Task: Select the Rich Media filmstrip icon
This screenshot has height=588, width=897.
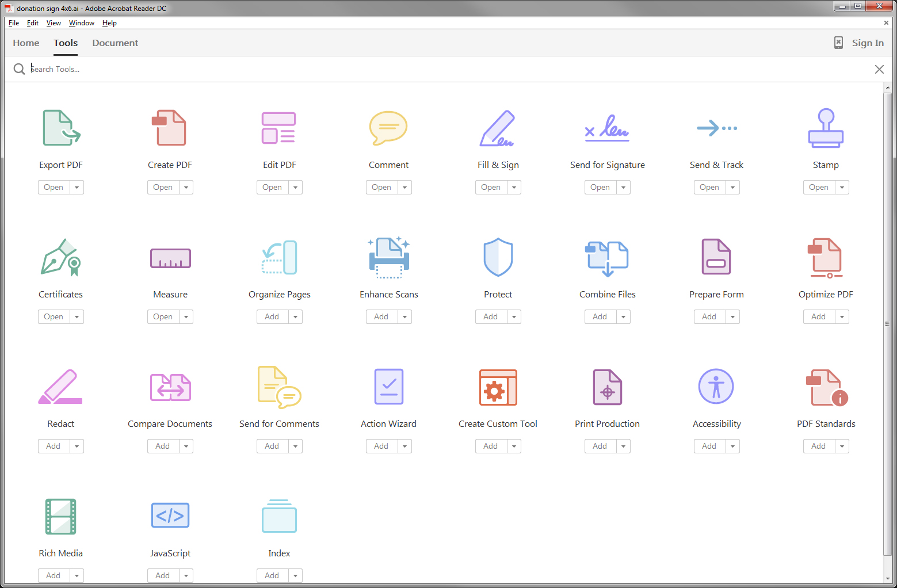Action: [60, 516]
